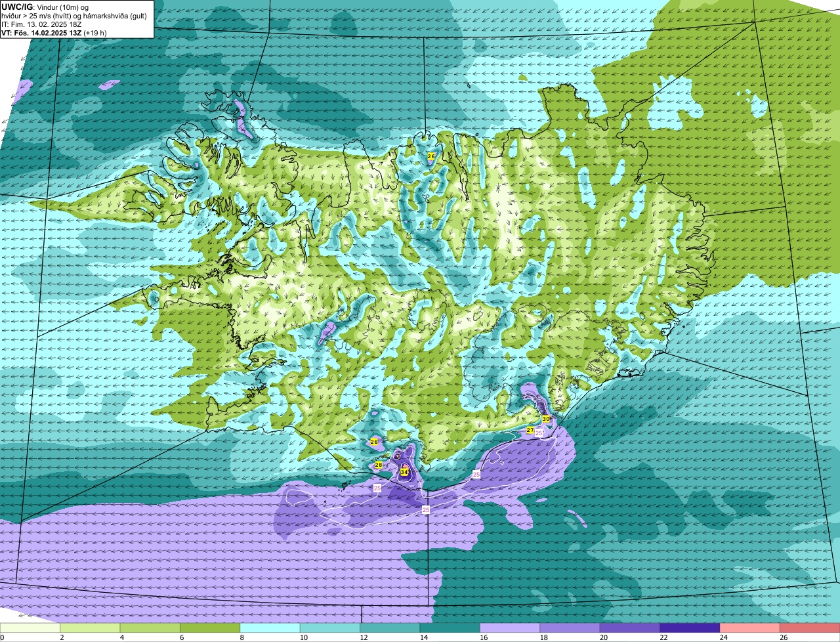Image resolution: width=840 pixels, height=642 pixels.
Task: Click the legend tick value 0
Action: point(2,637)
